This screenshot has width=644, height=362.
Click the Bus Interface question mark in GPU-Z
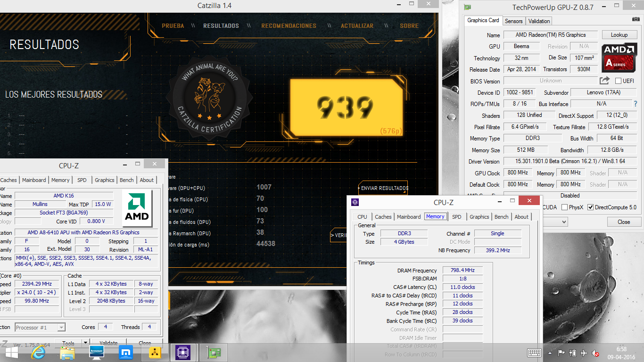click(636, 104)
